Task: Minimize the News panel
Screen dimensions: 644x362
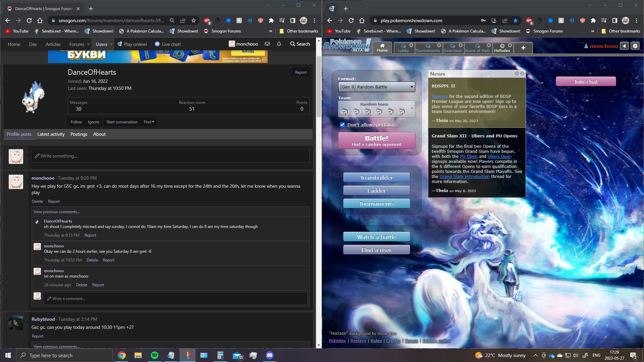Action: 517,73
